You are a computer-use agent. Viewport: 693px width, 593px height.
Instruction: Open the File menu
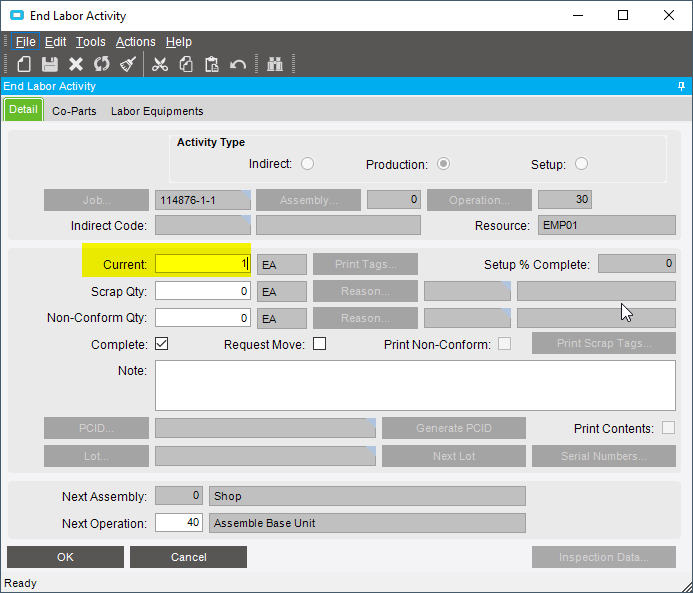pos(25,42)
